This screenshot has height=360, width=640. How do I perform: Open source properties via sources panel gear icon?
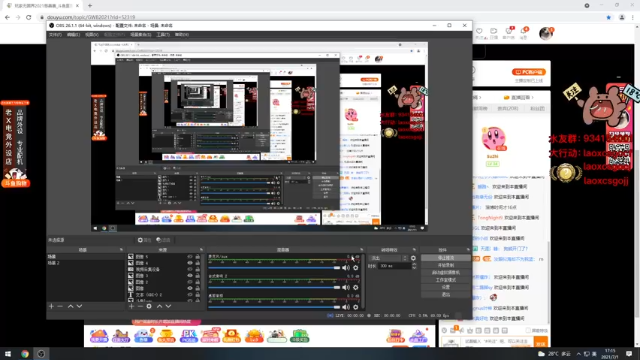(x=149, y=306)
